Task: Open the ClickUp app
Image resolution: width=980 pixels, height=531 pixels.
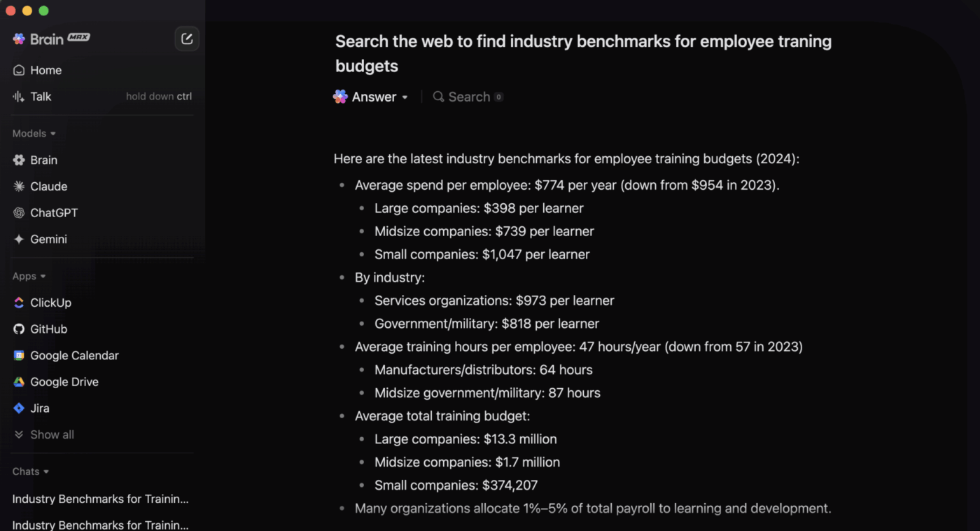Action: point(50,303)
